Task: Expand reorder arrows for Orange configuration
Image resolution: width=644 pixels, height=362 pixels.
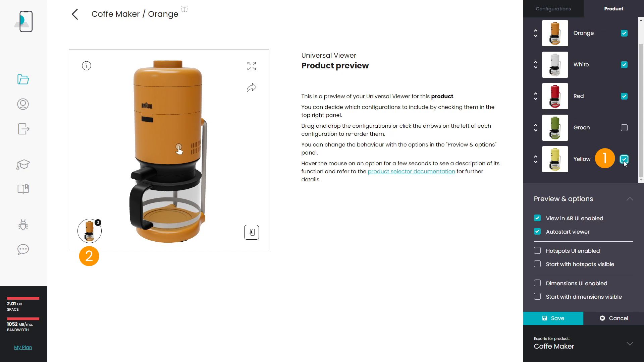Action: coord(536,33)
